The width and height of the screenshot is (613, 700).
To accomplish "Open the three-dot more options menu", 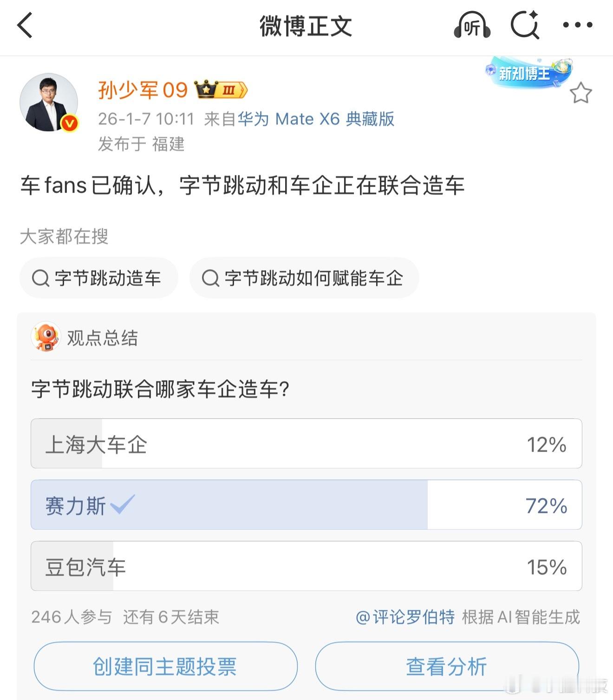I will 577,25.
